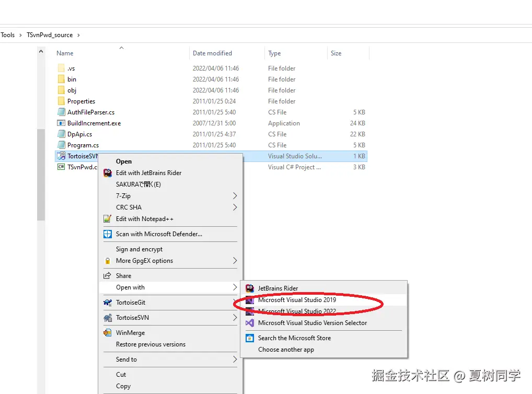Select Search the Microsoft Store

click(295, 338)
